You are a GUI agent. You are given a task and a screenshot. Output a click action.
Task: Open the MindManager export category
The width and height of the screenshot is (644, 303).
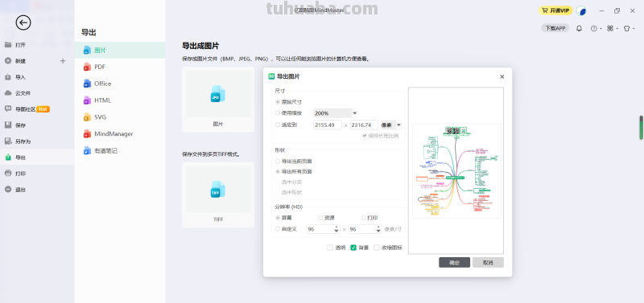(x=120, y=134)
